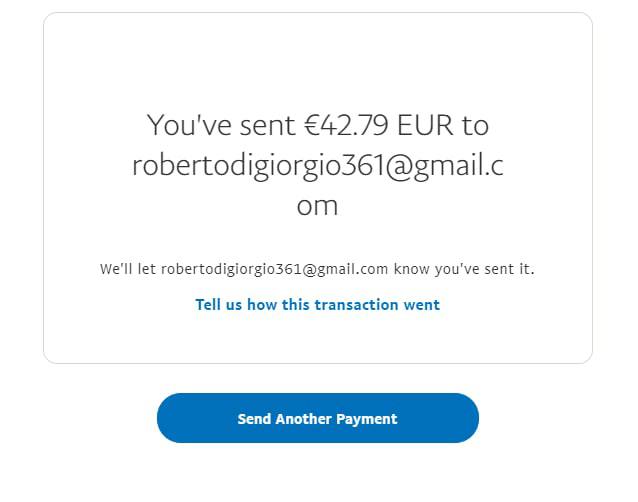Click the "We'll let" text at the sentence start

[x=128, y=269]
